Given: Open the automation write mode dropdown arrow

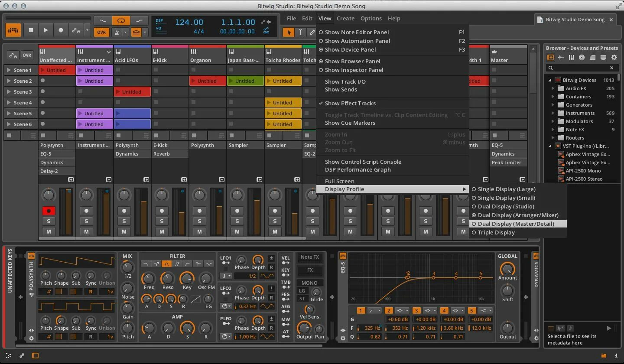Looking at the screenshot, I should [87, 30].
